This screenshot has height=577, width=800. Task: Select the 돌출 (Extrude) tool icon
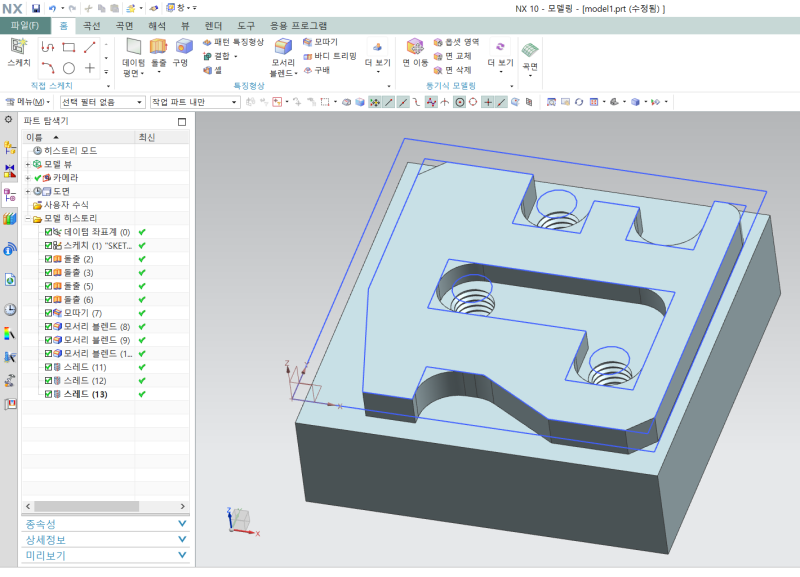click(x=158, y=47)
